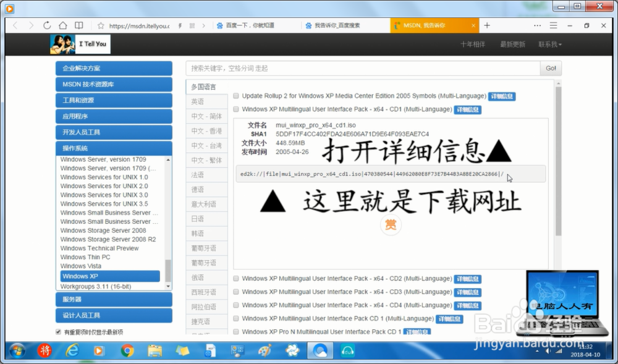
Task: Open the Windows Start menu
Action: pyautogui.click(x=17, y=350)
